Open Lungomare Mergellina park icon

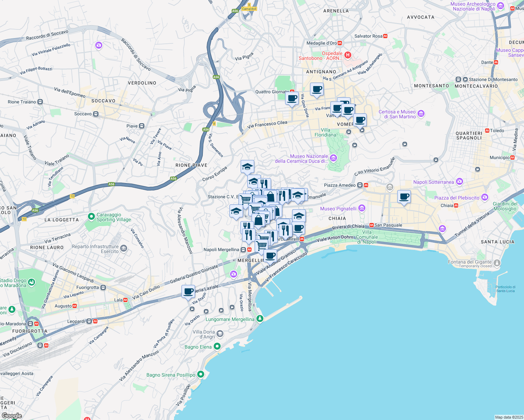260,319
